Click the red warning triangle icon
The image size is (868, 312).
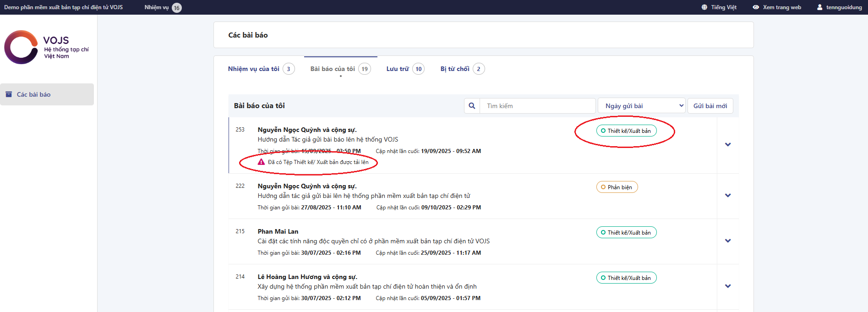click(261, 162)
